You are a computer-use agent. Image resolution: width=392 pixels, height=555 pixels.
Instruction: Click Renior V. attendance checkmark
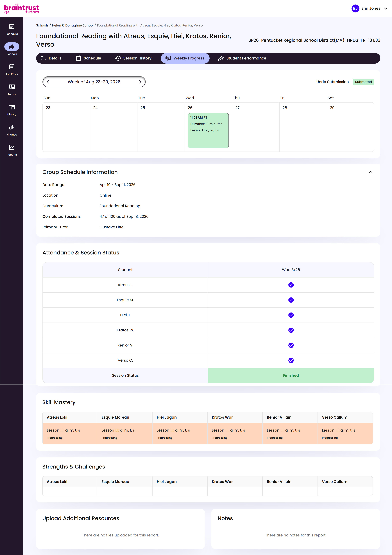[291, 345]
